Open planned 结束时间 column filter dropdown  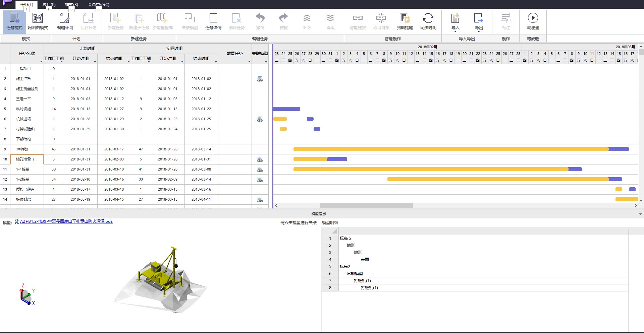pyautogui.click(x=128, y=62)
